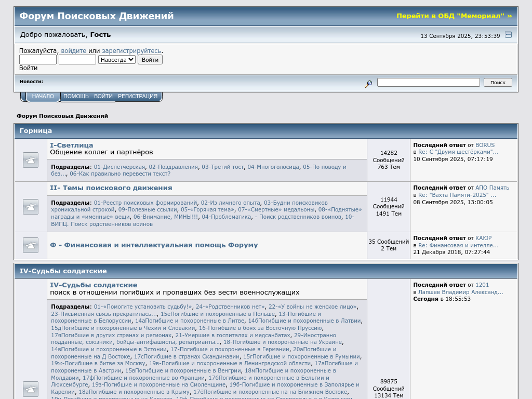Click the username input field
This screenshot has height=399, width=532.
click(x=38, y=60)
